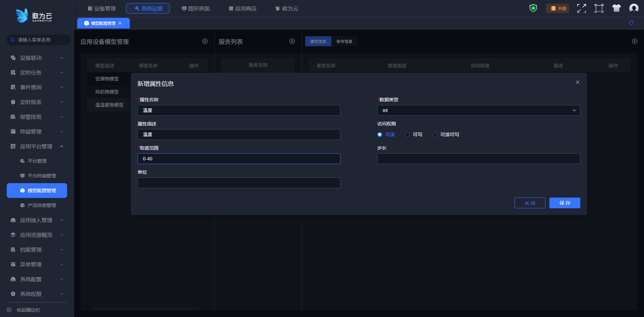Close the 新增属性信息 dialog with X

click(578, 82)
